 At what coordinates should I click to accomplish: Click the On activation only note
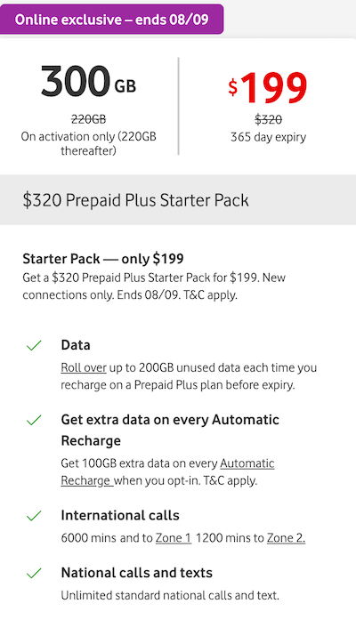point(88,144)
